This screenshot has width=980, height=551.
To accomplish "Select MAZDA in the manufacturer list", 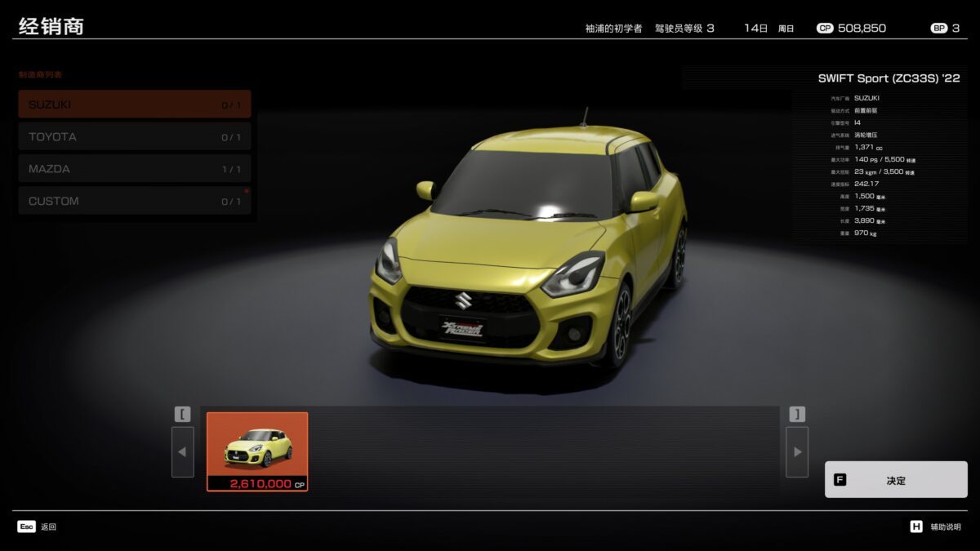I will tap(135, 169).
